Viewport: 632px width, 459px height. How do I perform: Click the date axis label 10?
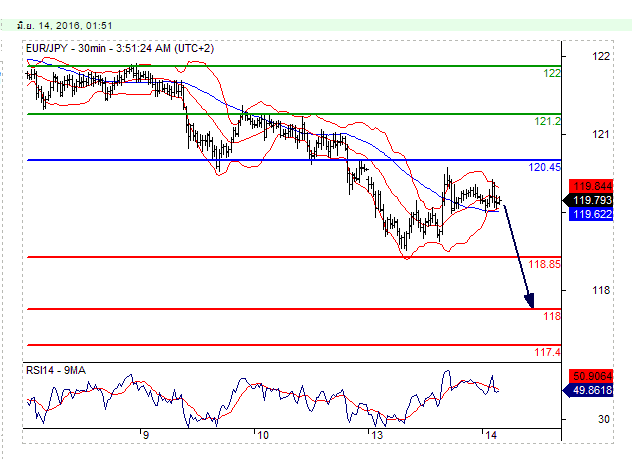tap(263, 435)
